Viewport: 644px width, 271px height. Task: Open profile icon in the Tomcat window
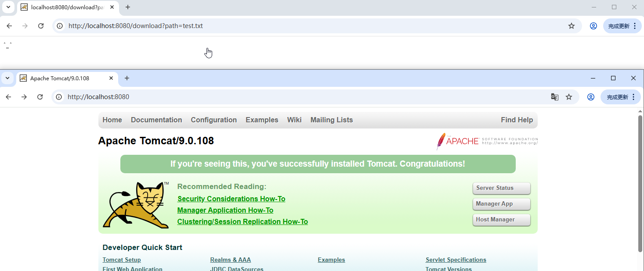point(591,97)
